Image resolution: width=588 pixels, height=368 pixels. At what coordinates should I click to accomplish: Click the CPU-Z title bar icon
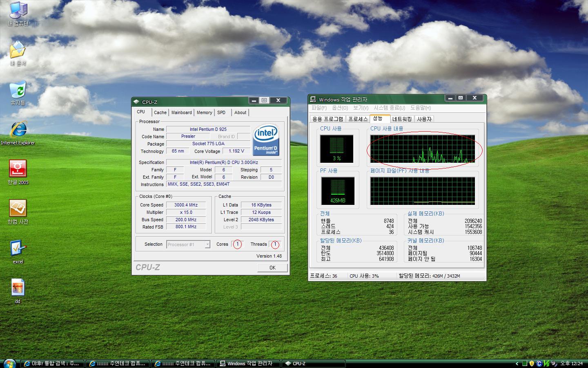[x=137, y=102]
